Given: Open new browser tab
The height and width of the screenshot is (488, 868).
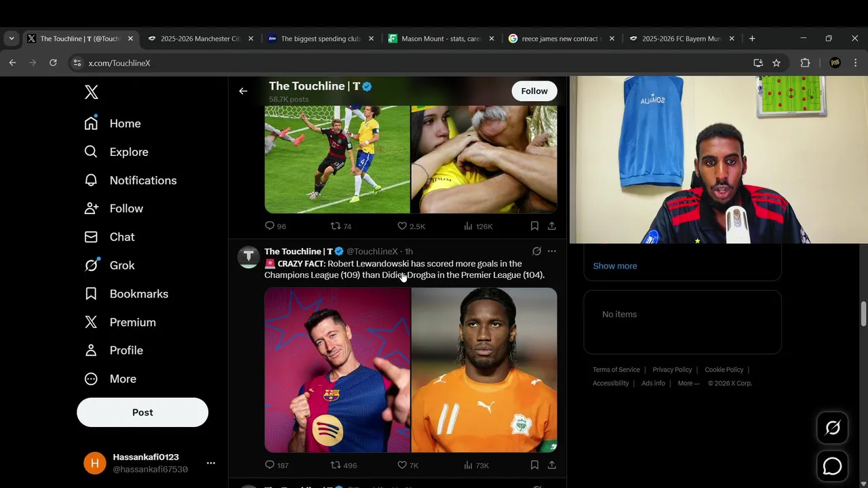Looking at the screenshot, I should [x=752, y=39].
